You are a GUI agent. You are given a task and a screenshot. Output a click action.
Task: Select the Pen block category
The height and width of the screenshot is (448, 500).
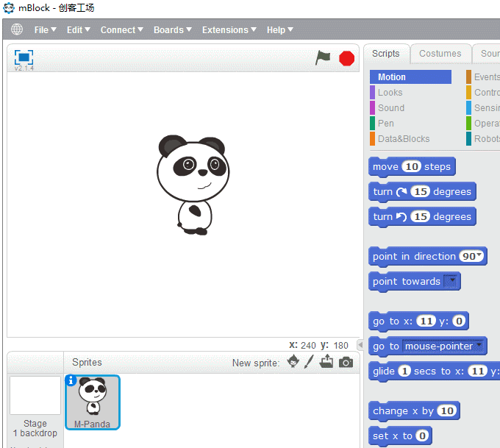point(385,124)
